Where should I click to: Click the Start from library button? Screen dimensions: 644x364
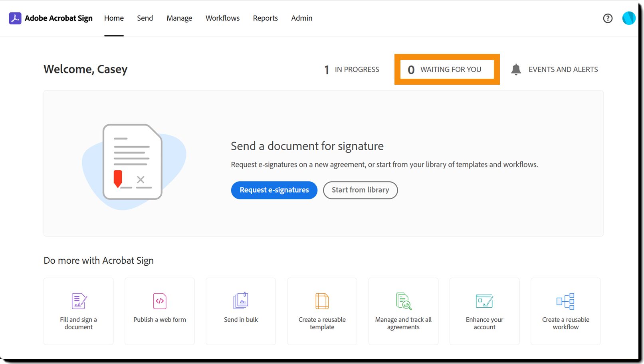coord(361,190)
